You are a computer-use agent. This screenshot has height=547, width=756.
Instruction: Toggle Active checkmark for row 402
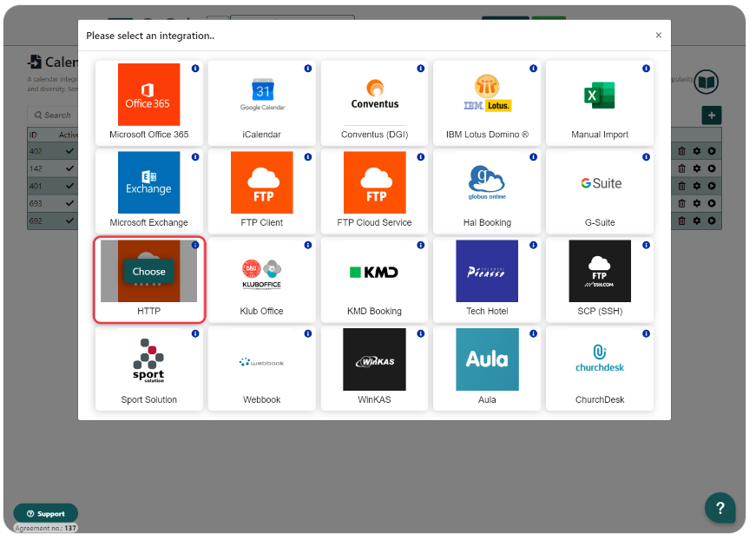70,151
